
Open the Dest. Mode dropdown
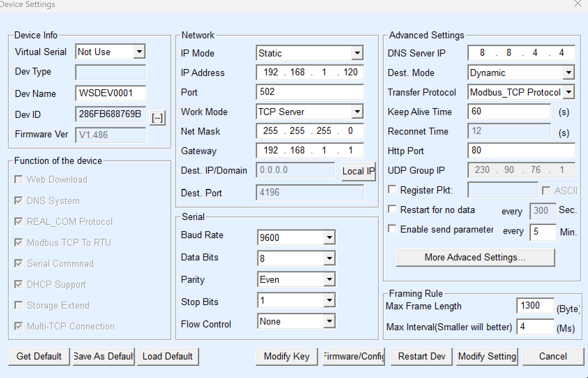pyautogui.click(x=569, y=73)
